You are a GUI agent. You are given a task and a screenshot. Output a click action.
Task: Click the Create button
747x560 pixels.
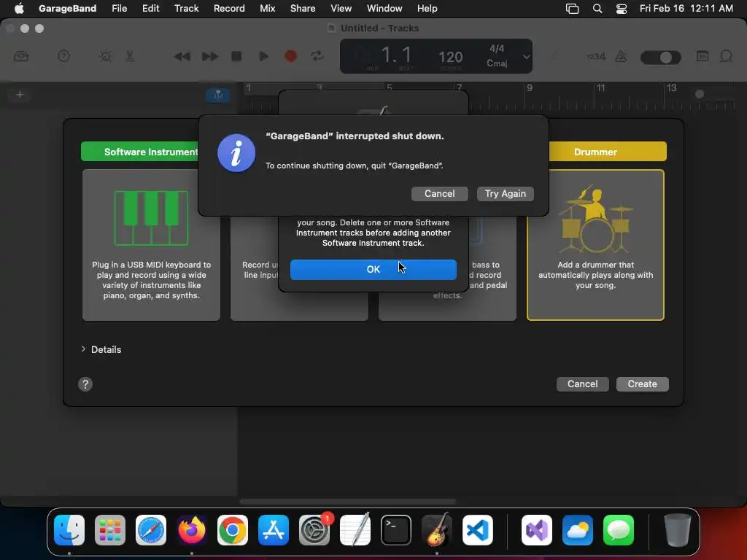click(642, 384)
